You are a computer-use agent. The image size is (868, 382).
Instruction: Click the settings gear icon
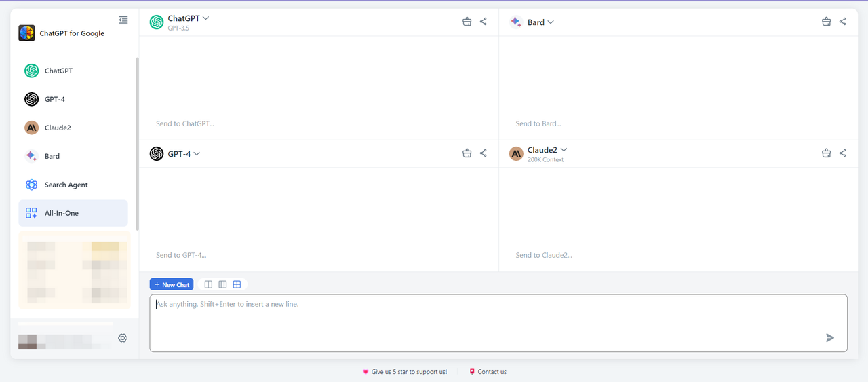pos(123,338)
